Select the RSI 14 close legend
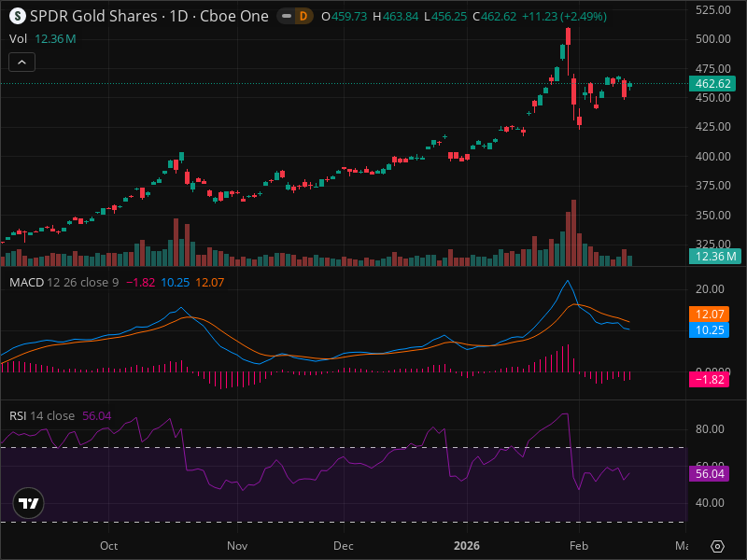The width and height of the screenshot is (747, 560). coord(42,415)
